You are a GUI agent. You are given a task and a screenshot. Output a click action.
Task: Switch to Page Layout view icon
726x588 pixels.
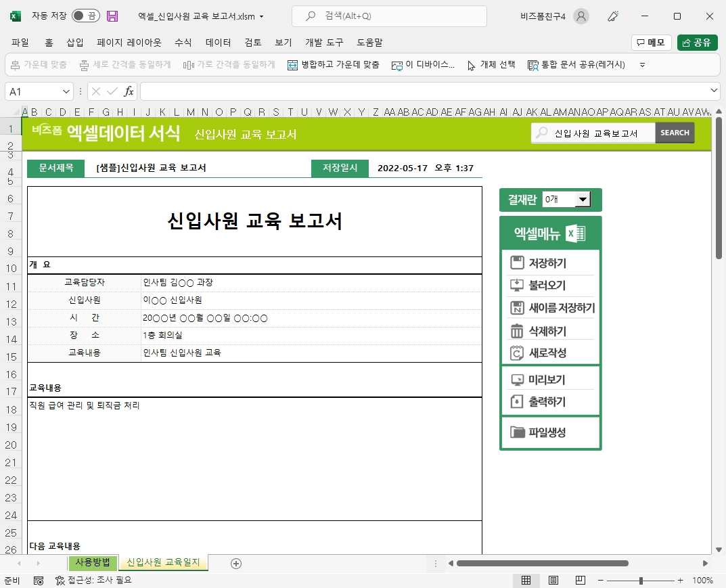[553, 580]
